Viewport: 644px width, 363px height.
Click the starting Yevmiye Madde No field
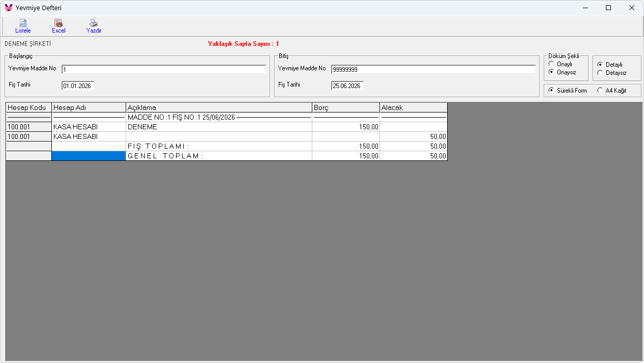(164, 69)
